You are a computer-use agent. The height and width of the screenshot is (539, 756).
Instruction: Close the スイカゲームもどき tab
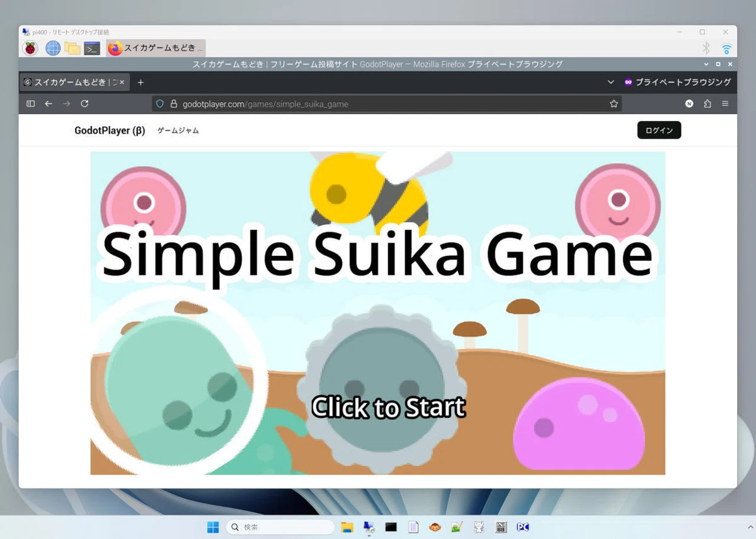[x=122, y=83]
